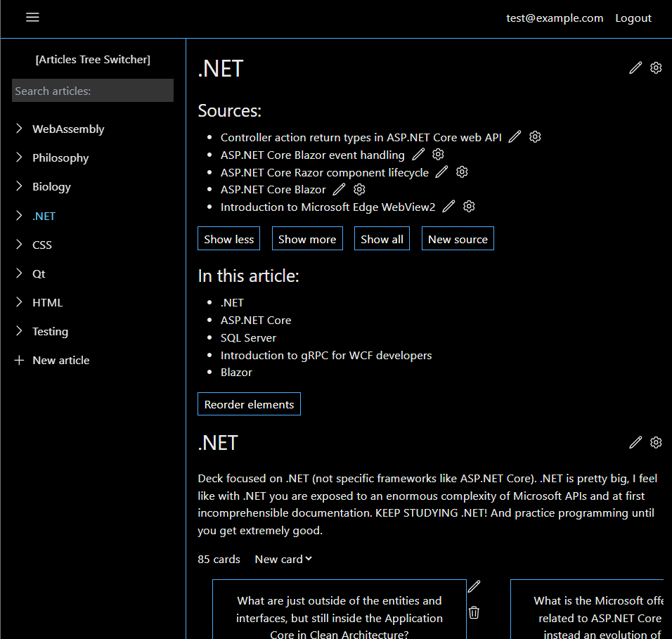The height and width of the screenshot is (639, 672).
Task: Open the hamburger menu icon
Action: 32,17
